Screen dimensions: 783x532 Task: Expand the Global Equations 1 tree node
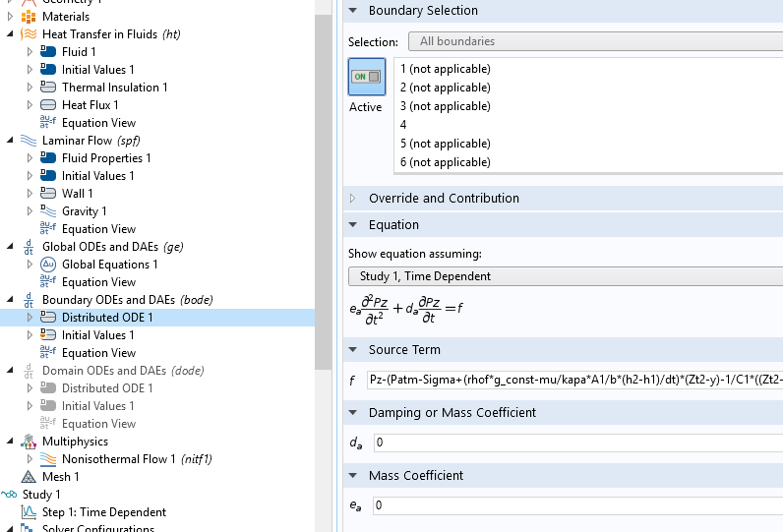pos(30,265)
